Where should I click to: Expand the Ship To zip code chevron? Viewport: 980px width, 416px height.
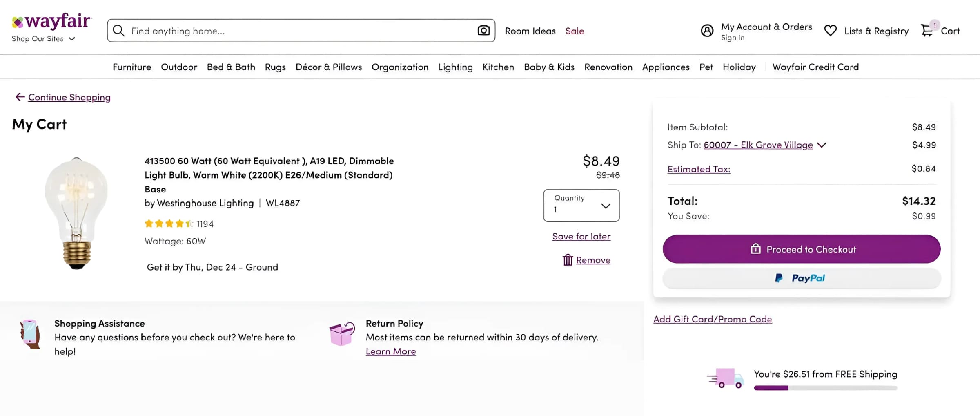(x=822, y=145)
